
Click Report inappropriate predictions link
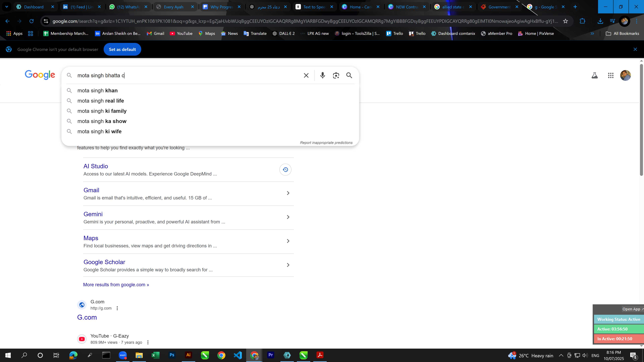326,143
